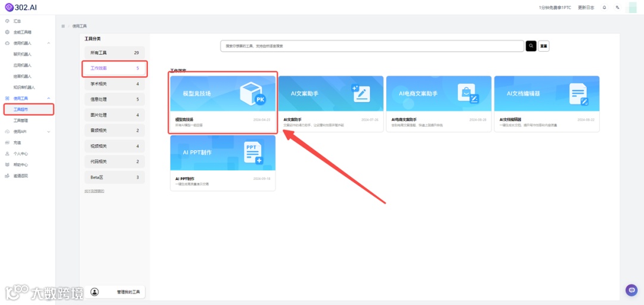Select the 信息处理 category
Viewport: 644px width, 305px height.
pos(114,99)
